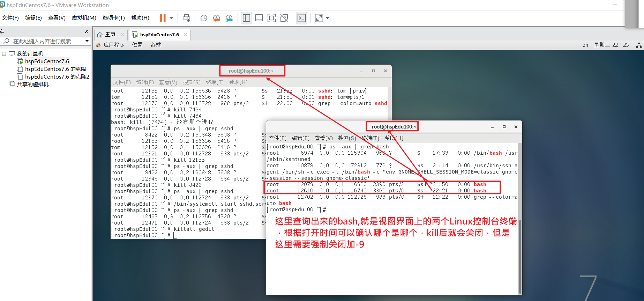Click the zh input language indicator
The width and height of the screenshot is (644, 301).
pos(585,45)
